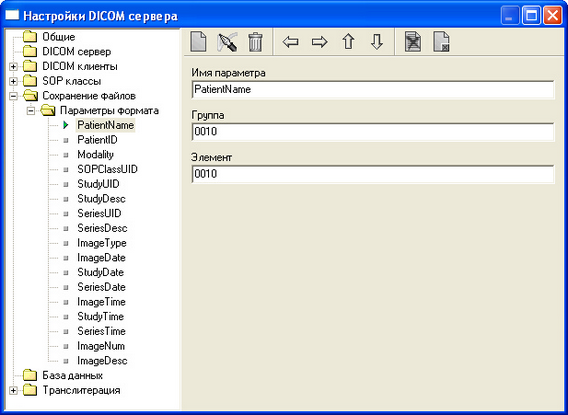The image size is (568, 415).
Task: Select PatientName in the tree
Action: [105, 125]
